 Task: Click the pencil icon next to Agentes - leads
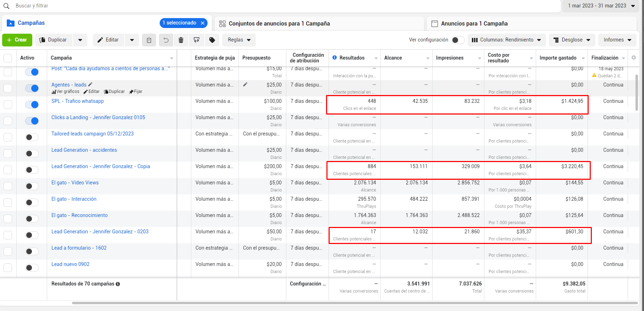pos(90,84)
